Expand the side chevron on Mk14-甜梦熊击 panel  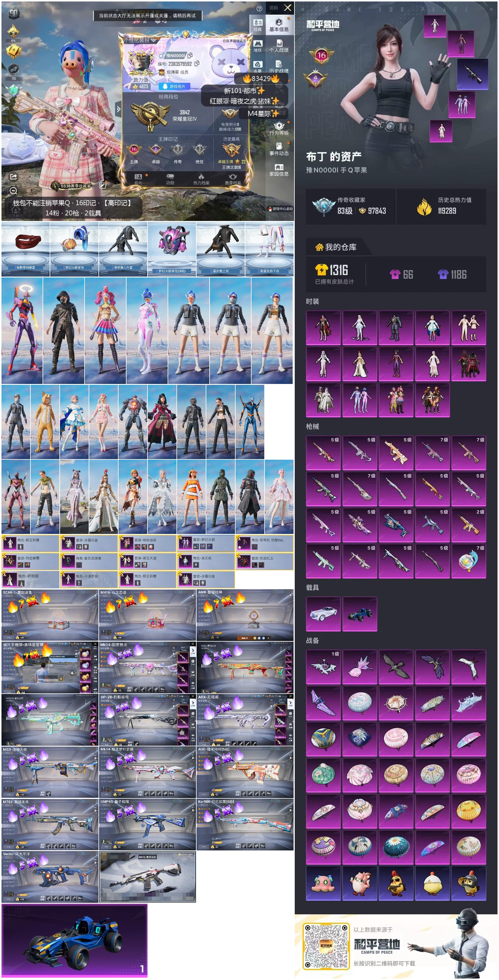(x=193, y=650)
